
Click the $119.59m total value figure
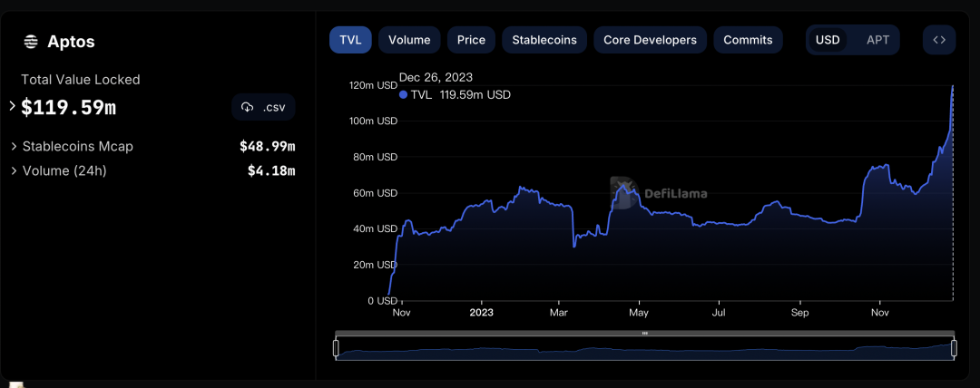69,108
